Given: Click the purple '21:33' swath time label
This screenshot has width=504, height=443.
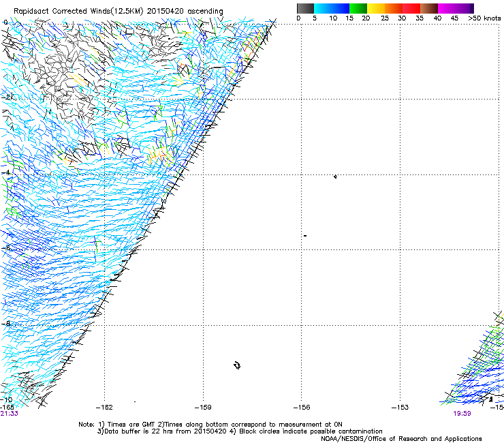Looking at the screenshot, I should point(9,414).
